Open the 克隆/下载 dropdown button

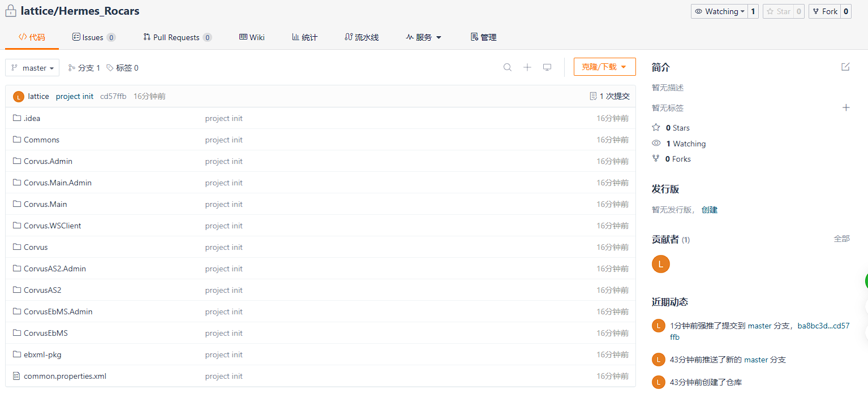click(x=604, y=67)
